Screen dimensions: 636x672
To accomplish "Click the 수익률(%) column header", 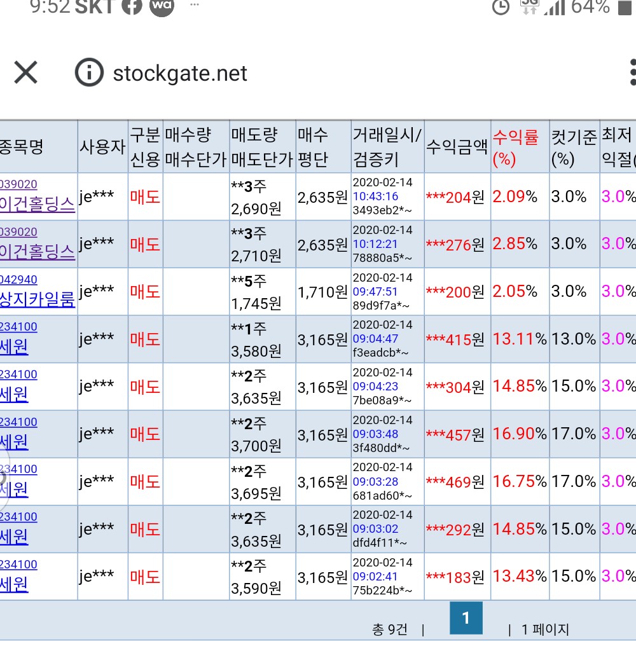I will tap(515, 147).
